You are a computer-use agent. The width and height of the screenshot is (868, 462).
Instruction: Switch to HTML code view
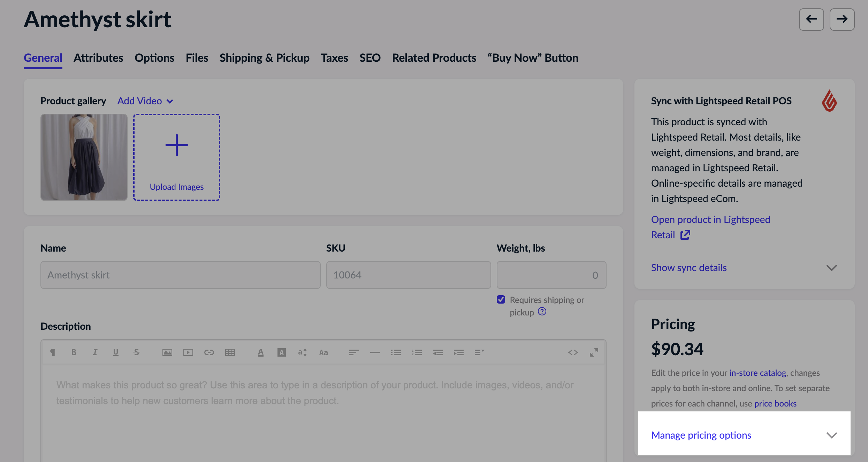[573, 352]
